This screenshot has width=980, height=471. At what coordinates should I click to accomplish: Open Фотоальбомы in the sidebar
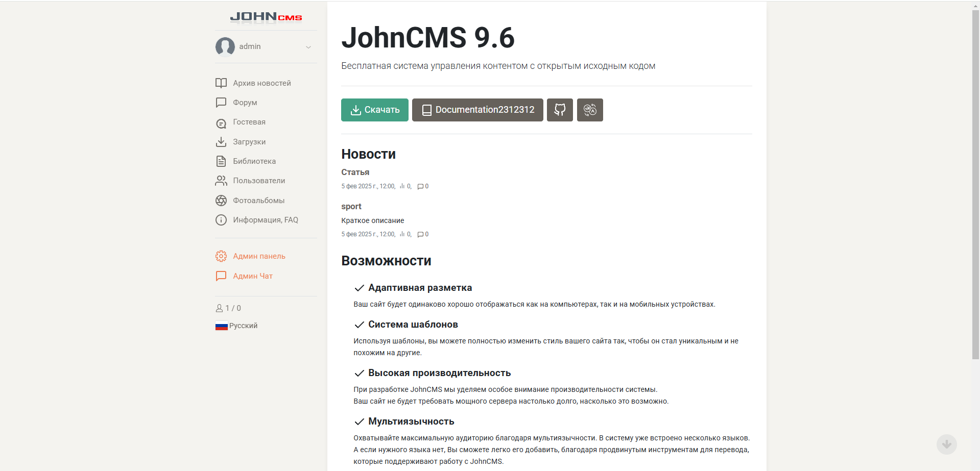coord(258,201)
